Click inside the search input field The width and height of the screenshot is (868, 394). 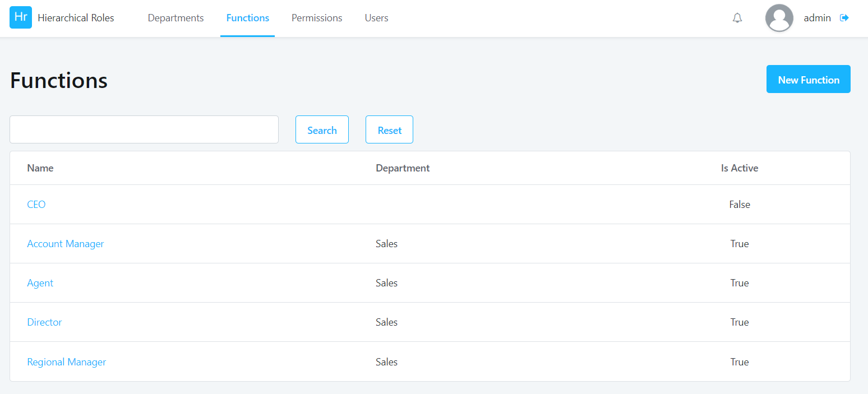(x=144, y=129)
